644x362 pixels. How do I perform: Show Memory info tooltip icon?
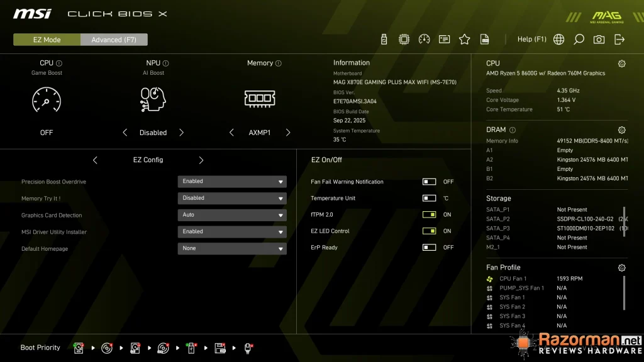tap(279, 63)
